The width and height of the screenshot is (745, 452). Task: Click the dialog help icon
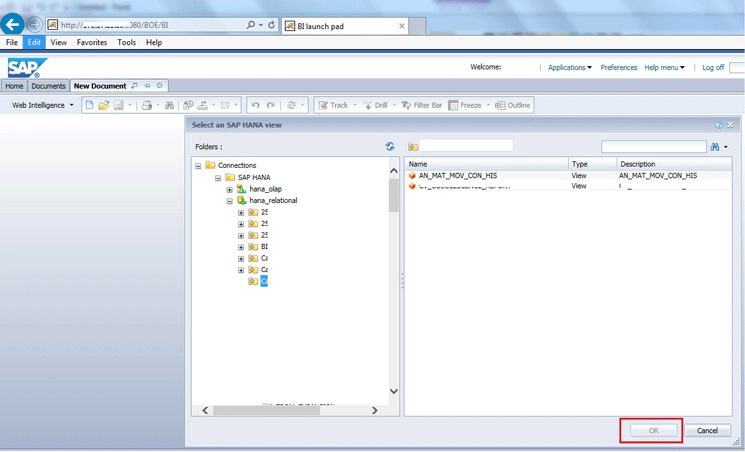719,125
